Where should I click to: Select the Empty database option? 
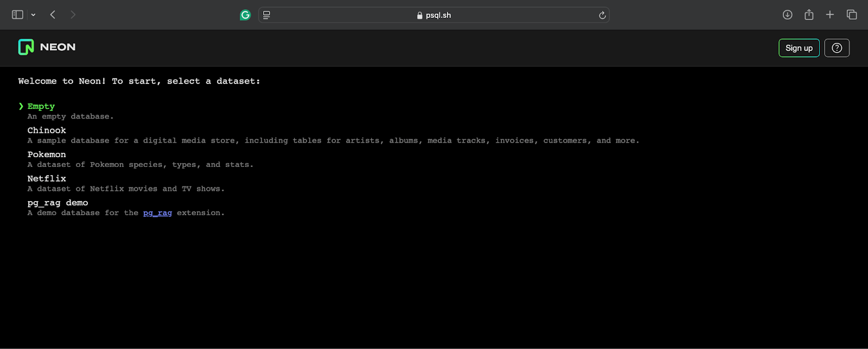(41, 106)
